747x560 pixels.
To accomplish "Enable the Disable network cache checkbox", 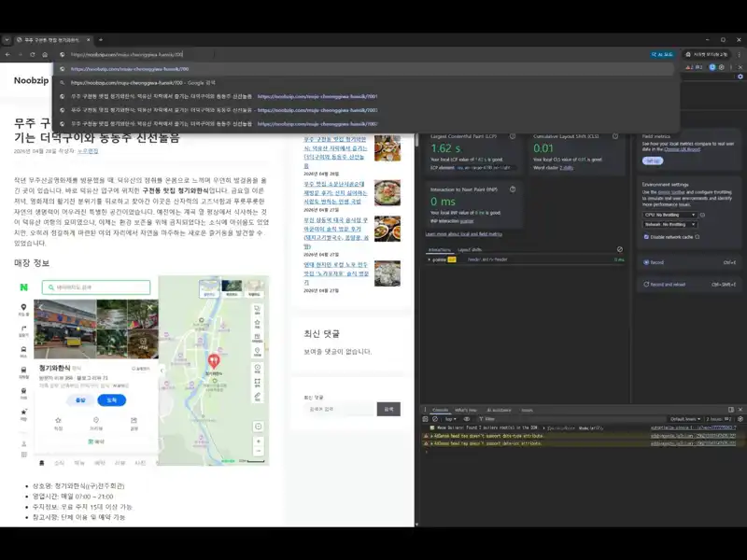I will click(x=646, y=237).
